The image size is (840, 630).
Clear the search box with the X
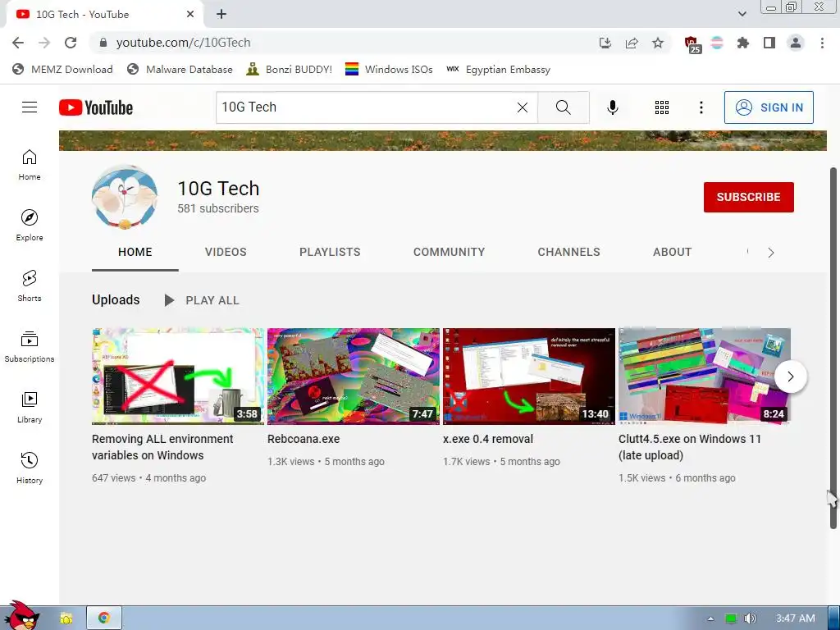pyautogui.click(x=523, y=107)
